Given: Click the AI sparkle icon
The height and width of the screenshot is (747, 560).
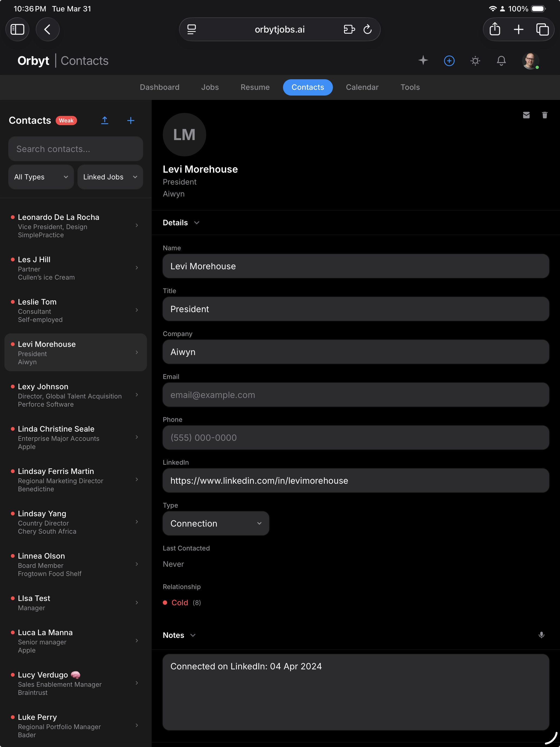Looking at the screenshot, I should coord(423,61).
